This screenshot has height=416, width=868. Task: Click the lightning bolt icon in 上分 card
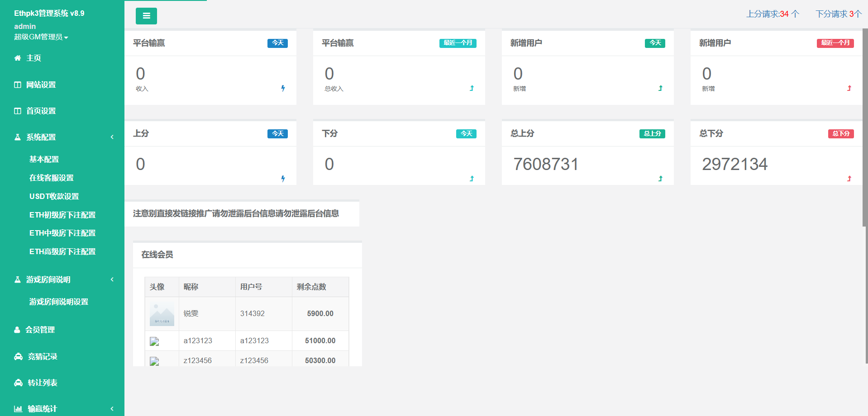coord(283,179)
